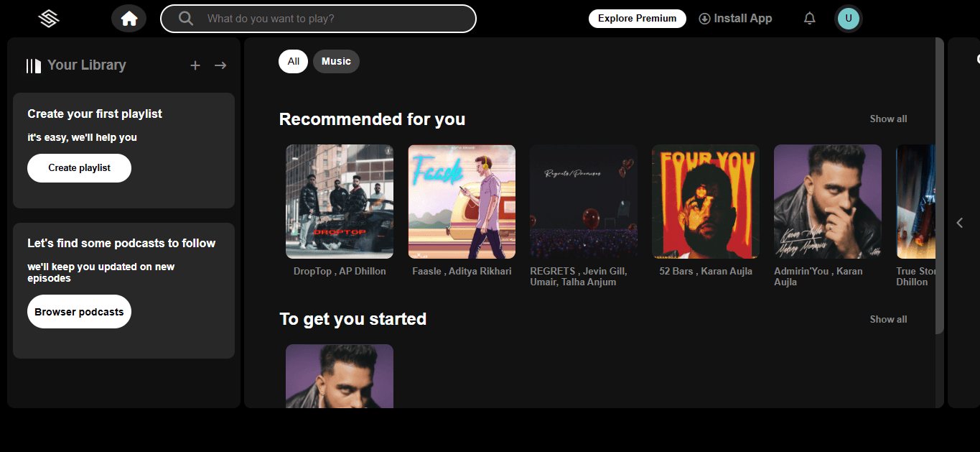
Task: Click the Create playlist button
Action: [79, 167]
